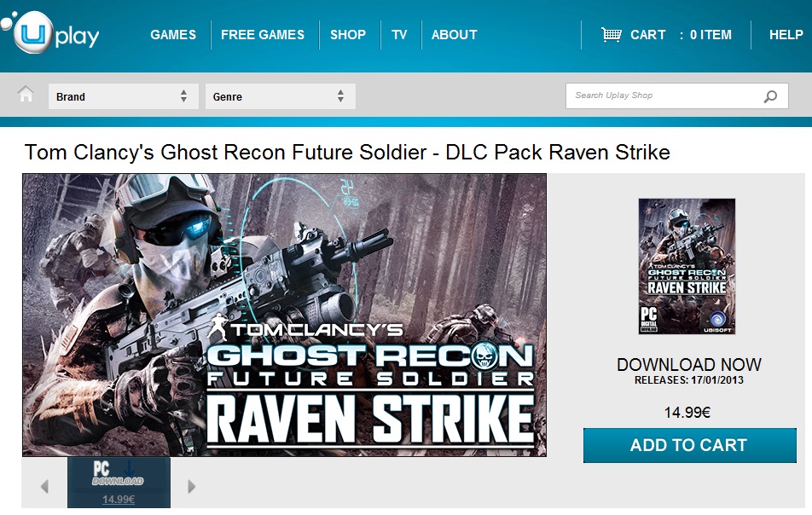812x515 pixels.
Task: Expand the Brand dropdown
Action: click(123, 96)
